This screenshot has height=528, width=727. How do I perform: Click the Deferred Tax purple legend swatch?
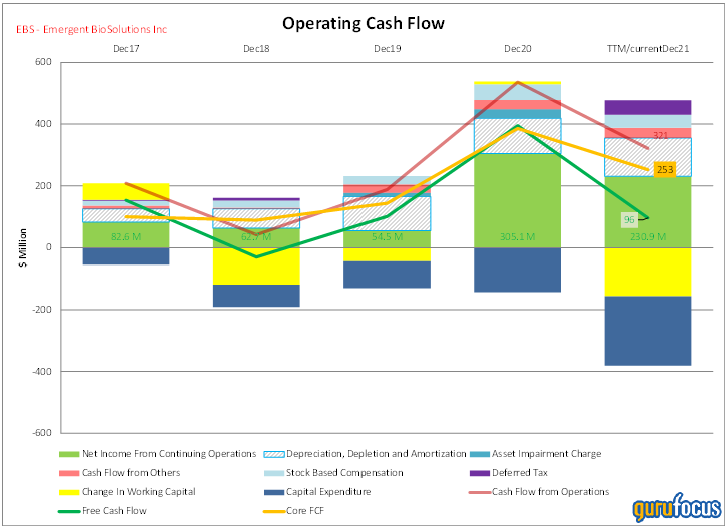click(479, 473)
